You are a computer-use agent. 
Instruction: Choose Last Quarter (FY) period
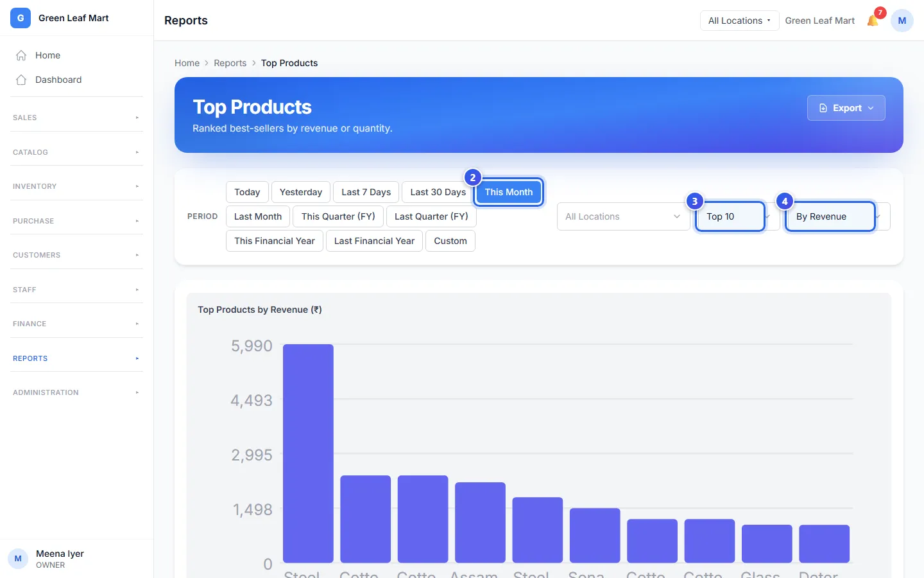[431, 216]
